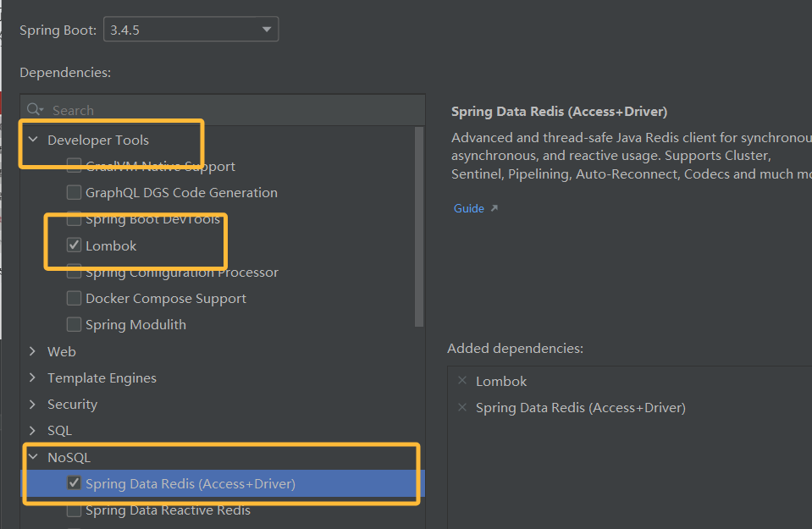Click the search magnifier icon
812x529 pixels.
pyautogui.click(x=35, y=110)
